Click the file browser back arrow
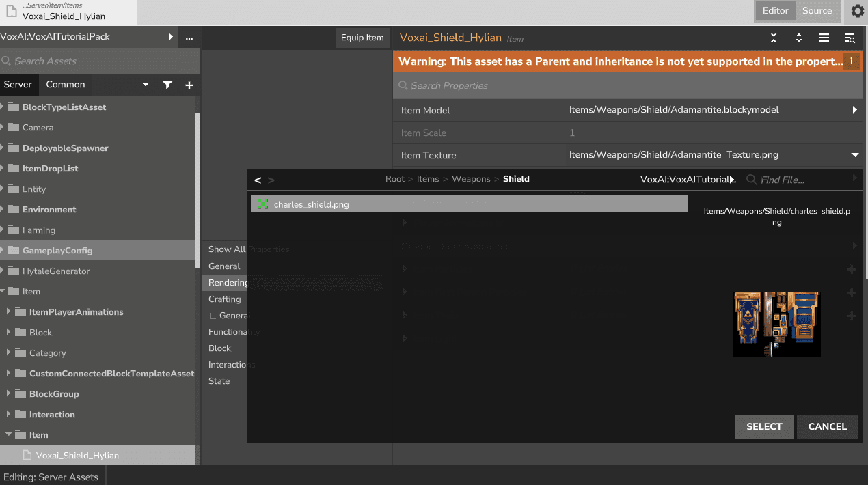 [x=258, y=180]
